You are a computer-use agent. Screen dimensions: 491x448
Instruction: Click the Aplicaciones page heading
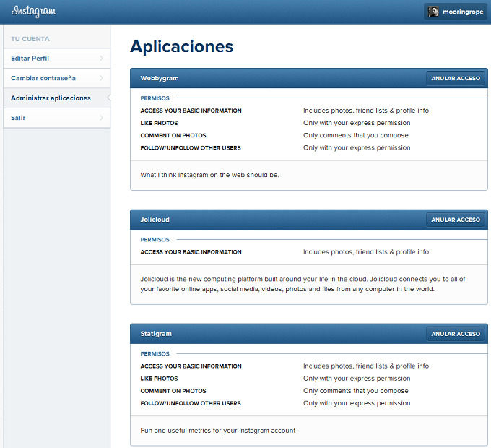click(181, 46)
